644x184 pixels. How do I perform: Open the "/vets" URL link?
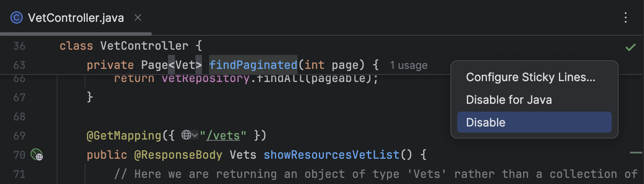223,136
